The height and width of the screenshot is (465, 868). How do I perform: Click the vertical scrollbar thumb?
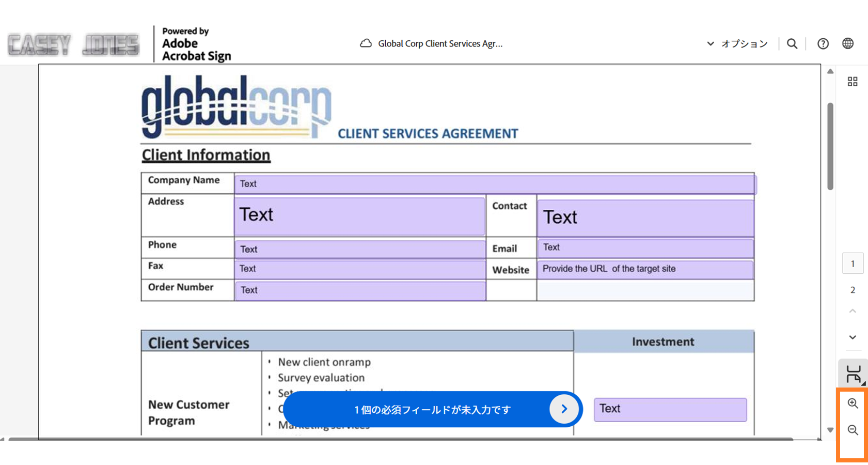(x=830, y=146)
